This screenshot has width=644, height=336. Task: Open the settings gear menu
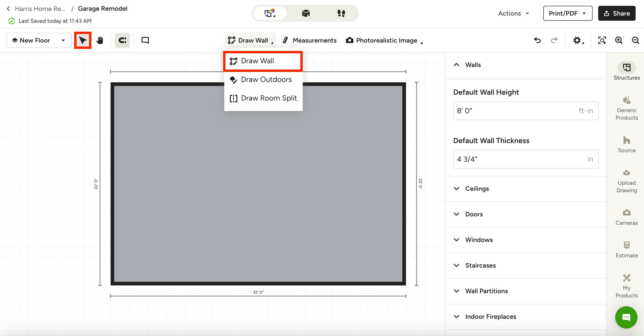578,40
